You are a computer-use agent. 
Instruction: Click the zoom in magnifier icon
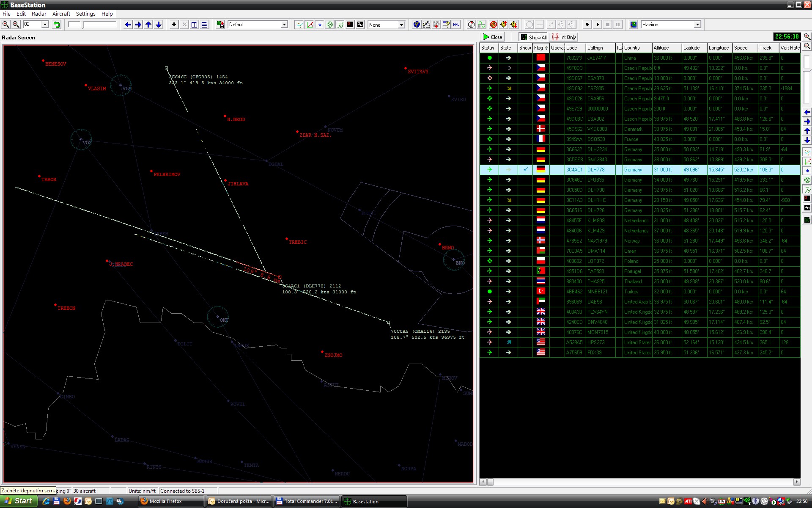coord(6,25)
